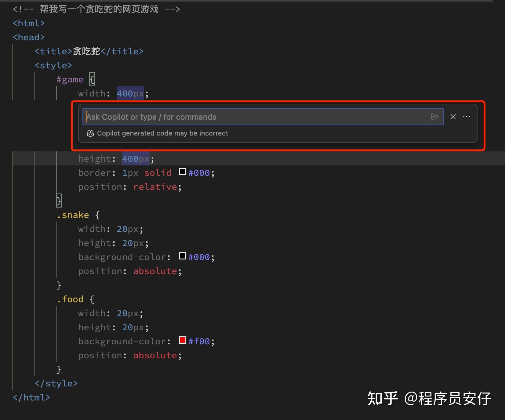Click the black swatch beside snake background-color

182,256
